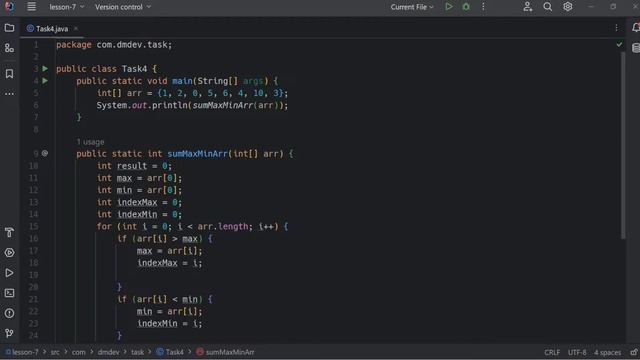Image resolution: width=640 pixels, height=360 pixels.
Task: Run the current file with the green play button
Action: coord(449,7)
